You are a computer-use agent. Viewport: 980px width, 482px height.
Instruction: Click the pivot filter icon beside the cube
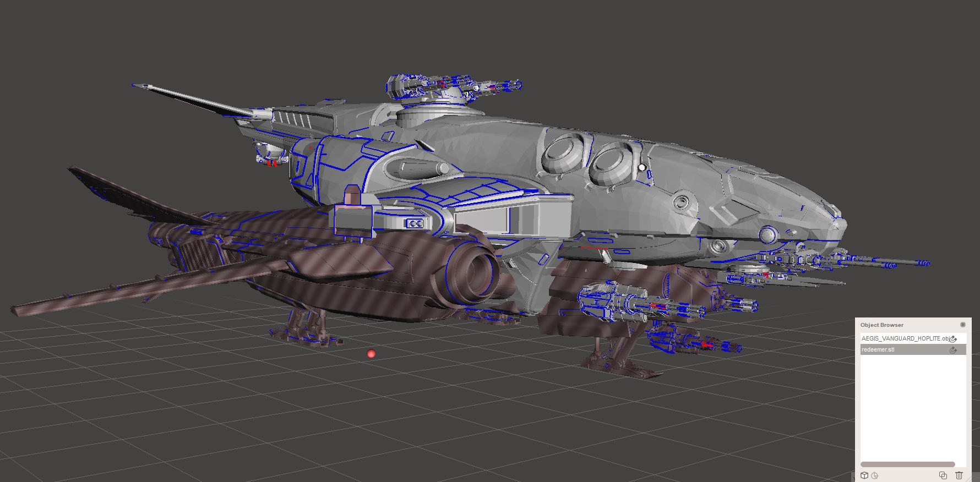pos(875,475)
